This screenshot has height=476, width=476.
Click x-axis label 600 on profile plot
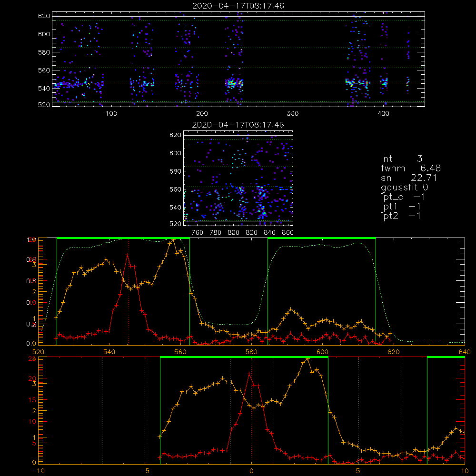click(322, 352)
